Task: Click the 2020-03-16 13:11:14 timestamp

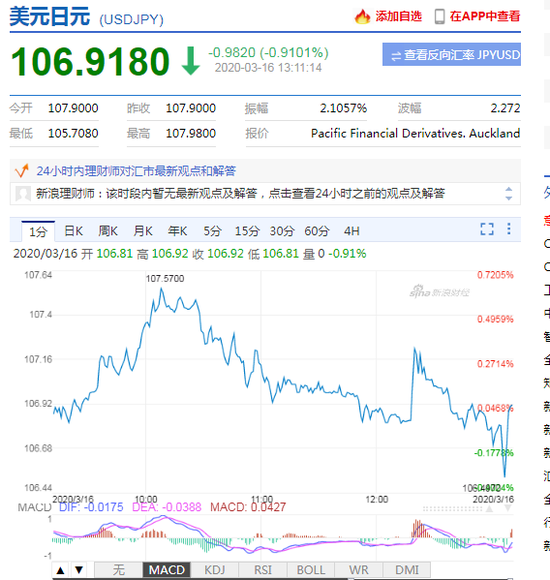Action: [x=268, y=68]
